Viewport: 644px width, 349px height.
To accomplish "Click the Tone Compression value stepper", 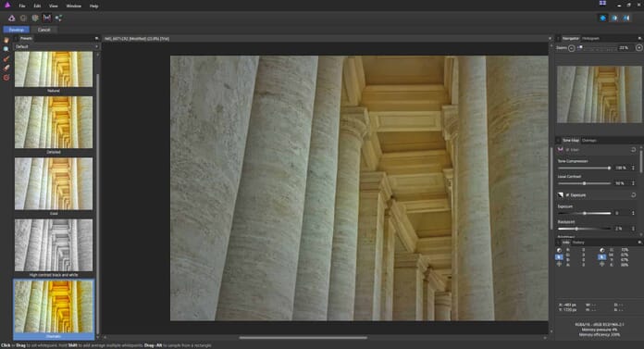I will coord(633,168).
